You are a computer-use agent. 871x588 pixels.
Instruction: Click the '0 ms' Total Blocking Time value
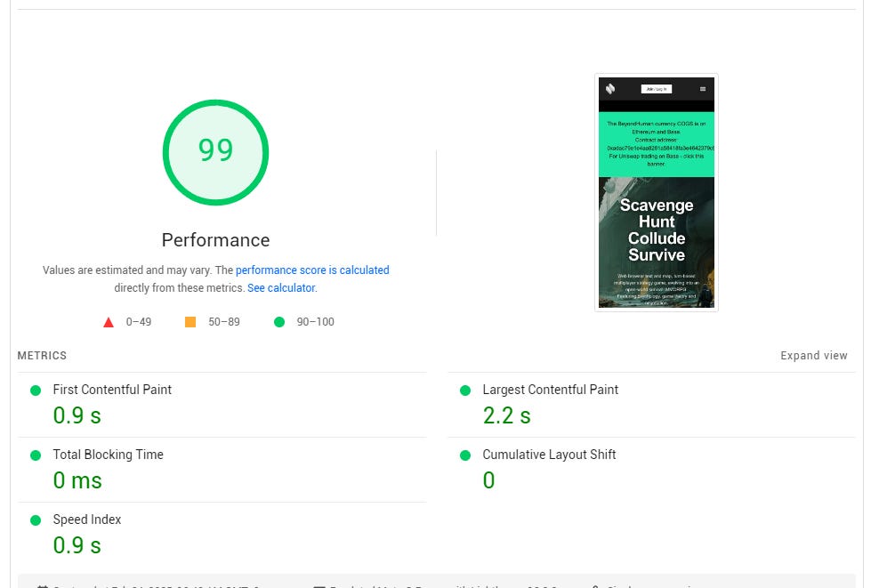point(77,480)
